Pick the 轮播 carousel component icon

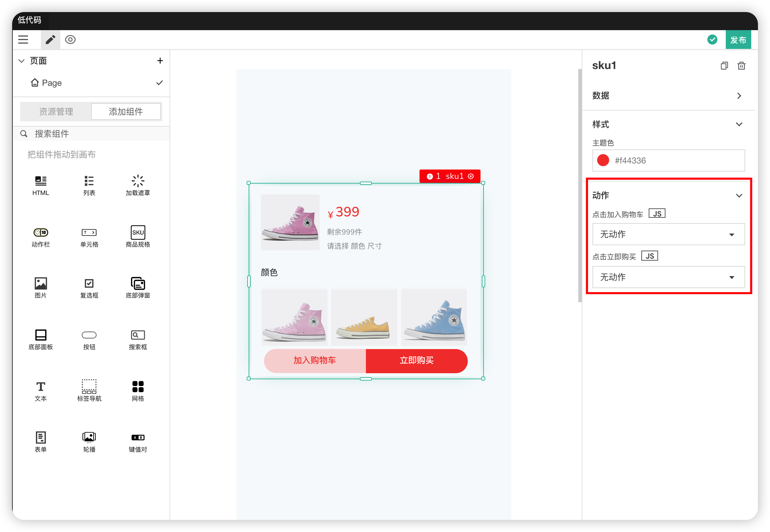click(89, 437)
